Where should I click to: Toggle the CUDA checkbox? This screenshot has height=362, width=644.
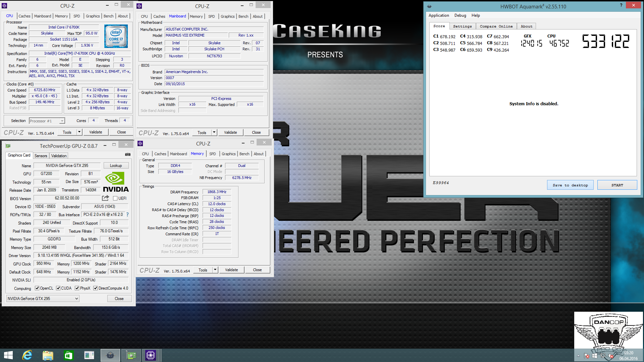point(58,288)
